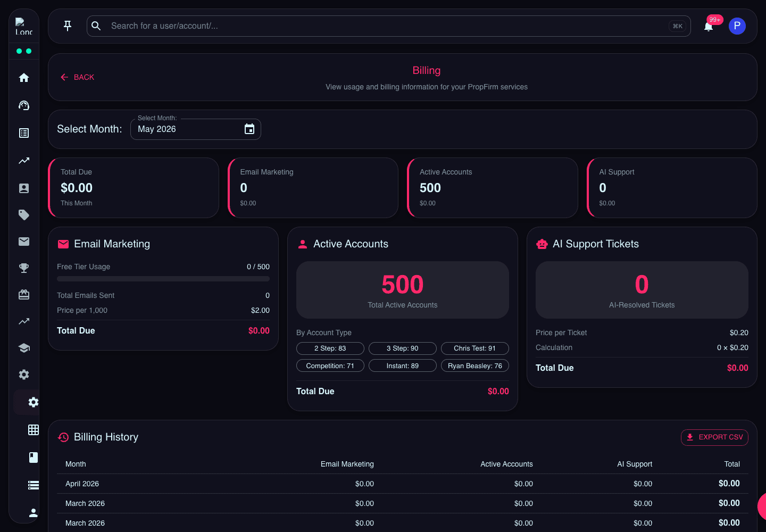Image resolution: width=766 pixels, height=532 pixels.
Task: Click the pin icon in the top bar
Action: coord(68,26)
